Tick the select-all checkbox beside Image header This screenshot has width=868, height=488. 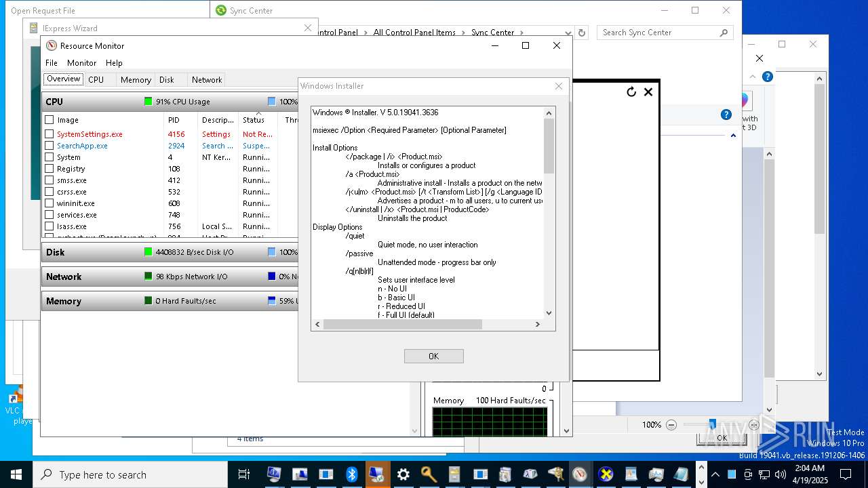[x=49, y=120]
